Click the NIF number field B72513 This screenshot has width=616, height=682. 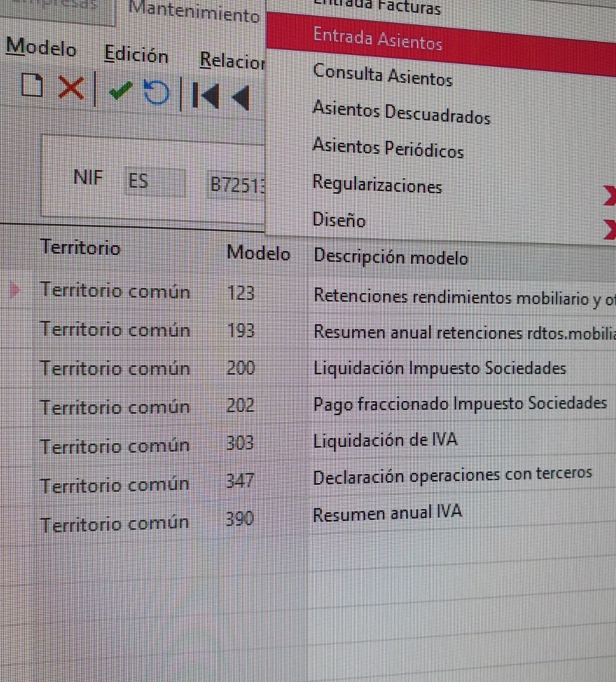pos(236,185)
